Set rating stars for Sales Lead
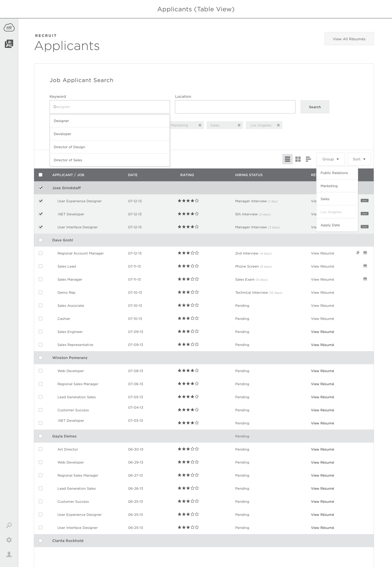Image resolution: width=392 pixels, height=567 pixels. coord(188,266)
